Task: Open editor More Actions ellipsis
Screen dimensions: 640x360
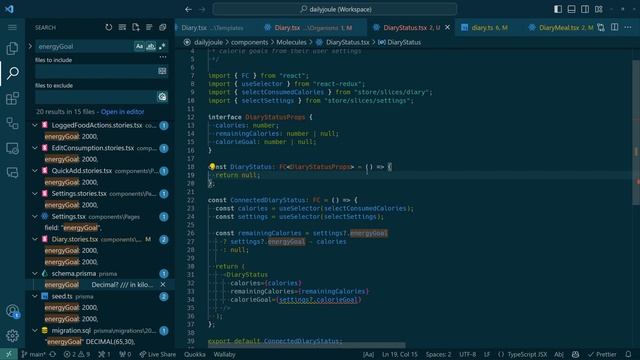Action: pos(628,27)
